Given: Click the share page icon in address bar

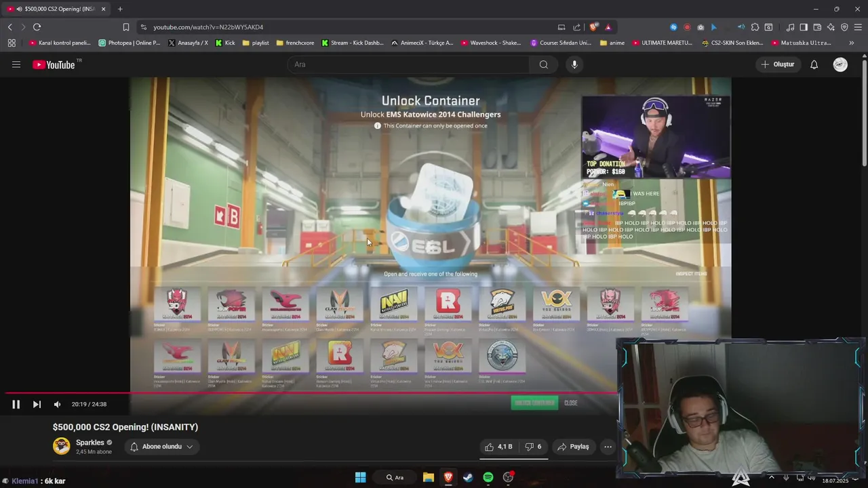Looking at the screenshot, I should 577,27.
